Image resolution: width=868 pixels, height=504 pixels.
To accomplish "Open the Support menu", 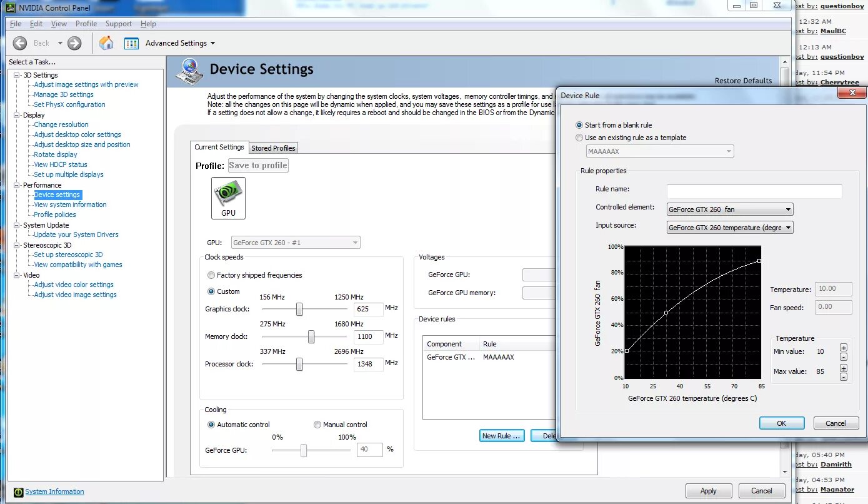I will coord(119,24).
